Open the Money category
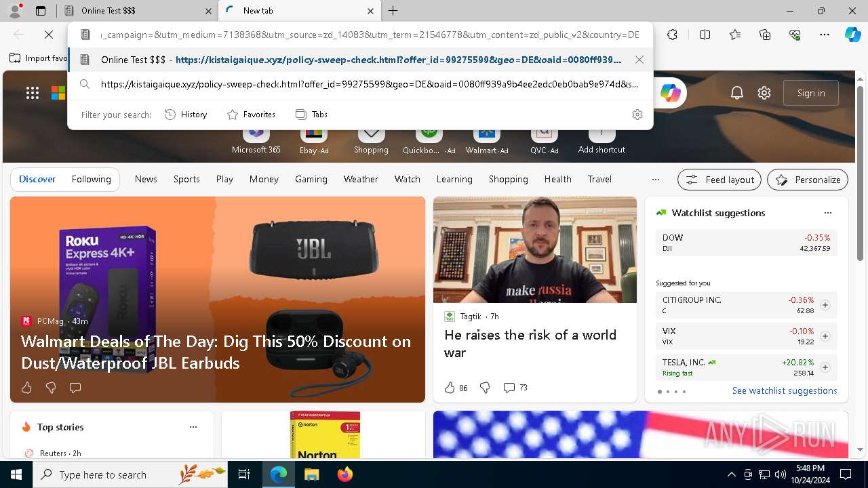868x488 pixels. point(264,180)
